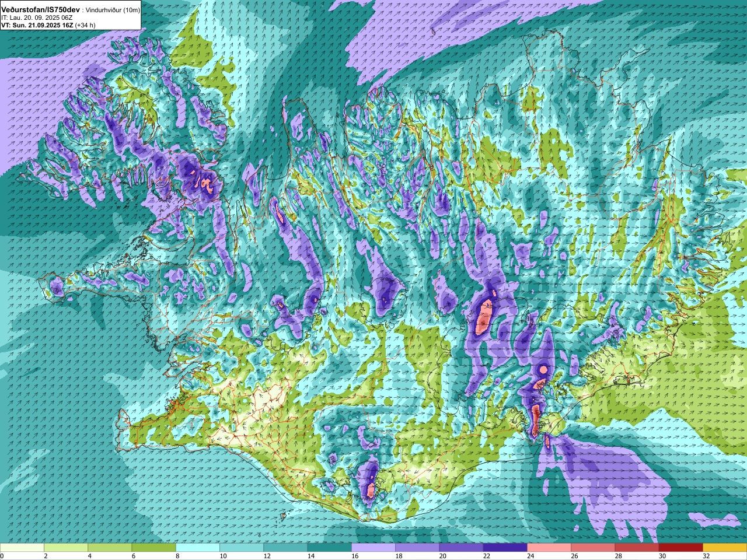Select the legend scale value "14"
This screenshot has width=747, height=560.
[311, 556]
